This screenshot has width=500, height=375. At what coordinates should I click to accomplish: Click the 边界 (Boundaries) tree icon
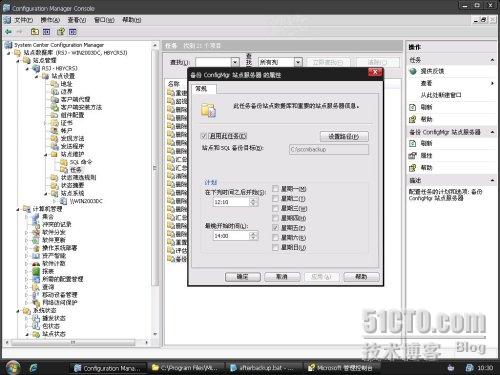coord(55,92)
